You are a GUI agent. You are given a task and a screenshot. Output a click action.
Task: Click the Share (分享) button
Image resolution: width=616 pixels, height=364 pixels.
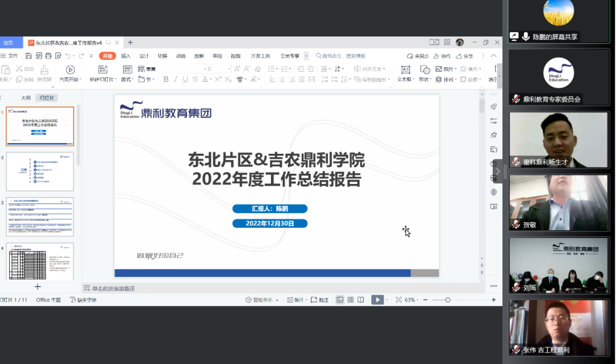464,56
